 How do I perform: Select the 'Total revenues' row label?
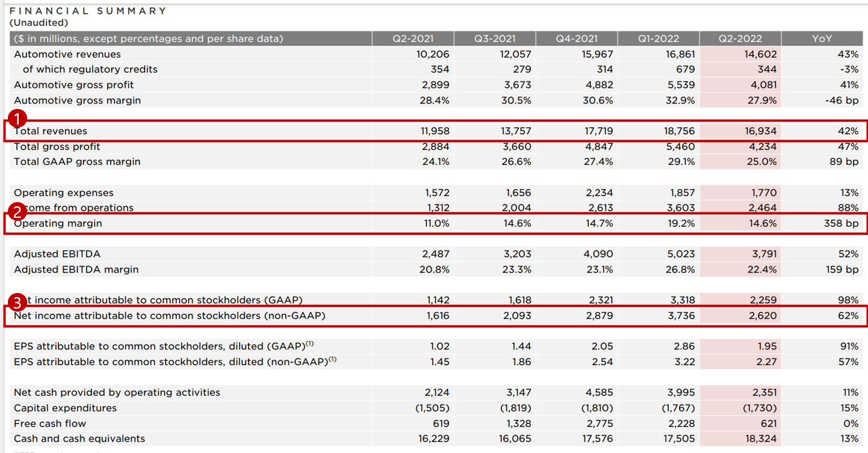pyautogui.click(x=51, y=131)
